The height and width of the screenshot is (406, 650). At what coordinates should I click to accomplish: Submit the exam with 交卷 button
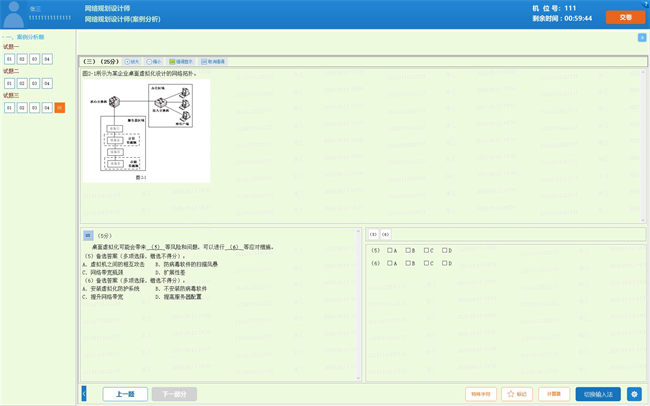(625, 17)
